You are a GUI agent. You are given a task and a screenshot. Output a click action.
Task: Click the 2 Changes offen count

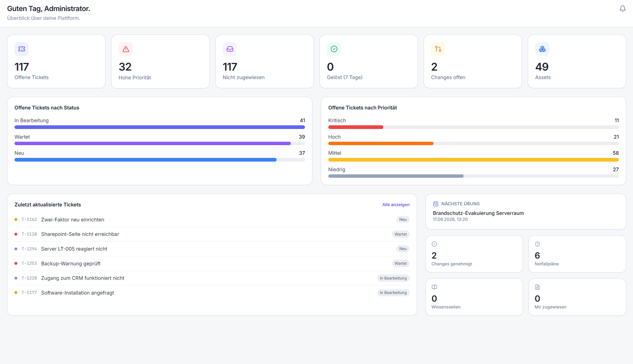point(434,67)
